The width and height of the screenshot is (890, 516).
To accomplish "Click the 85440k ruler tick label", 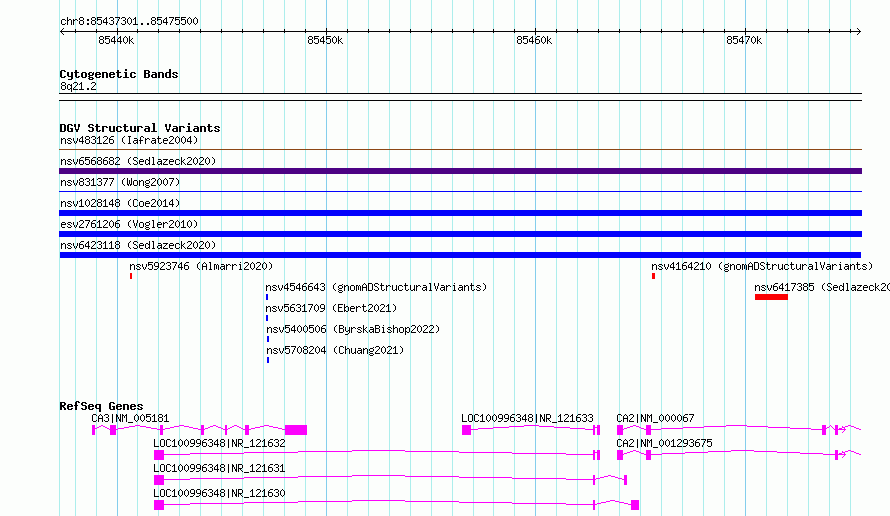I will click(x=116, y=40).
